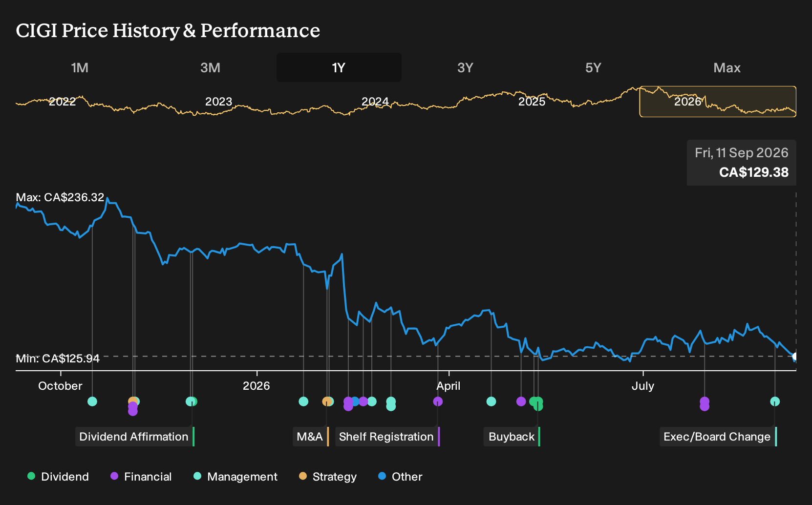The height and width of the screenshot is (505, 812).
Task: Click the teal dot between April and Buyback
Action: click(x=491, y=401)
